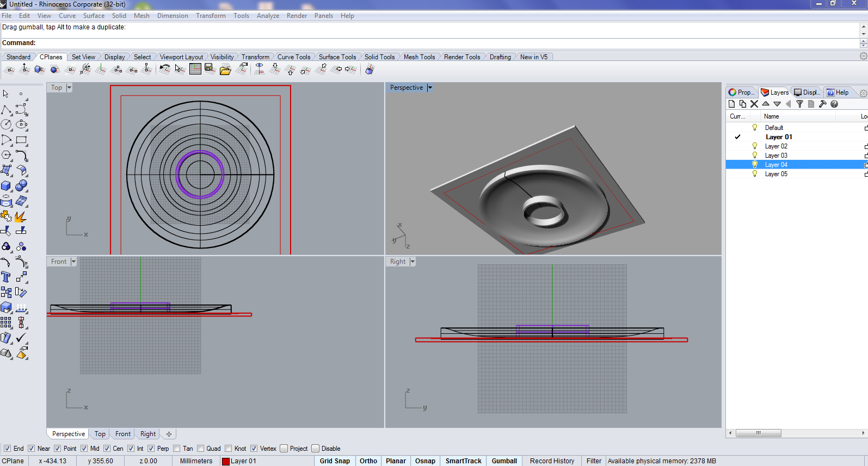Open the Perspective viewport dropdown arrow
This screenshot has width=868, height=466.
click(430, 88)
